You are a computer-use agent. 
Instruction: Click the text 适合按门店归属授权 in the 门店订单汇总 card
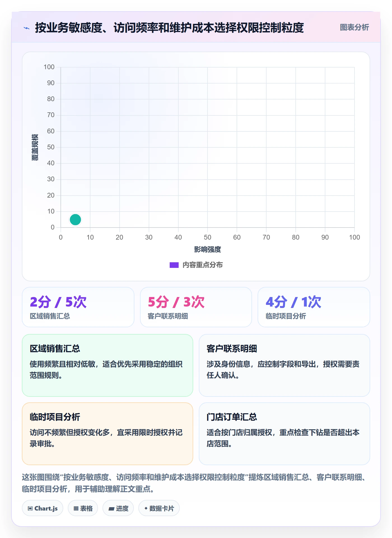click(239, 432)
